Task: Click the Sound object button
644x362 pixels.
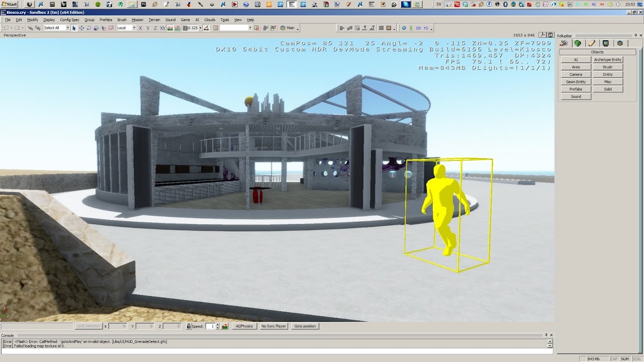Action: coord(576,97)
